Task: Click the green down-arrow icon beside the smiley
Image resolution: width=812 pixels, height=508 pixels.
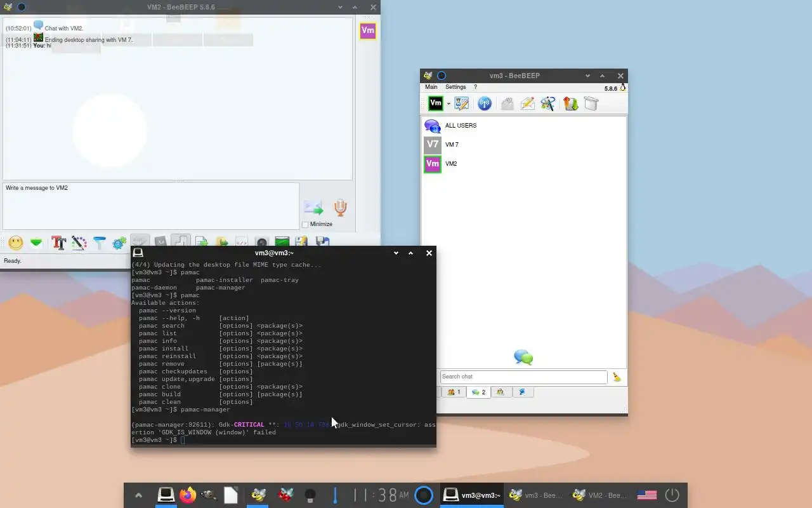Action: 36,243
